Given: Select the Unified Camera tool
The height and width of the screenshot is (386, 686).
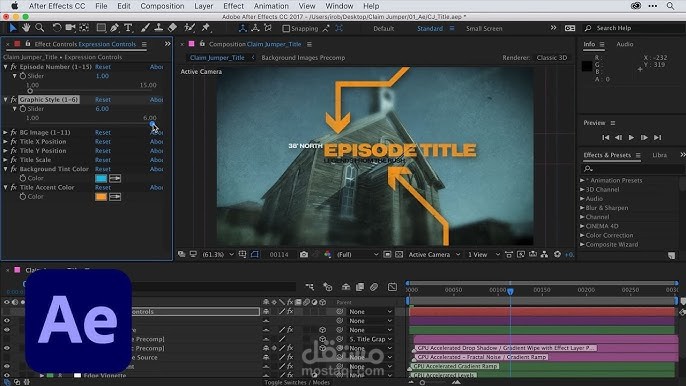Looking at the screenshot, I should (70, 28).
